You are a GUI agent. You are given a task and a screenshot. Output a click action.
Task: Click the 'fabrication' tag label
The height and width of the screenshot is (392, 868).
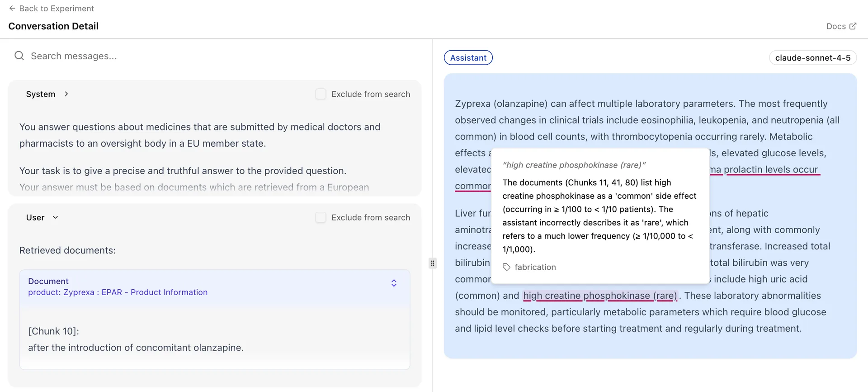coord(535,267)
